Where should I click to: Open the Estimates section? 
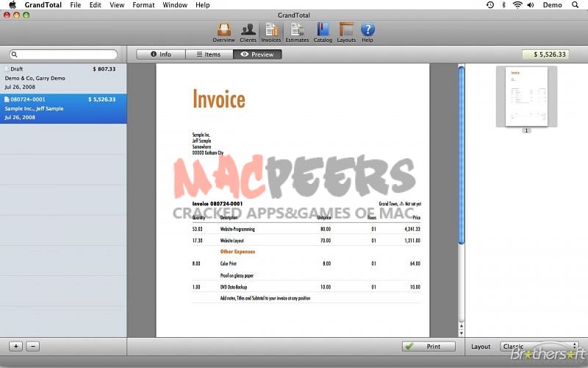[x=297, y=31]
